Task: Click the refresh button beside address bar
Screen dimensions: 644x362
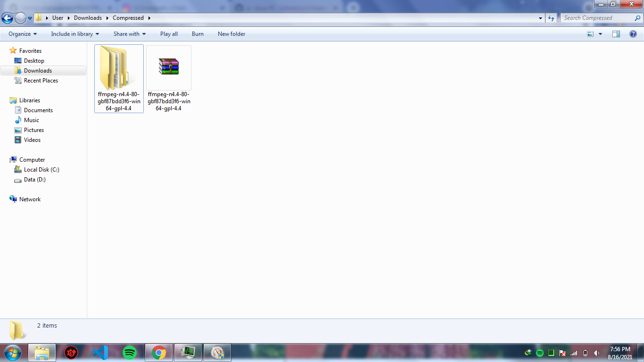Action: coord(551,18)
